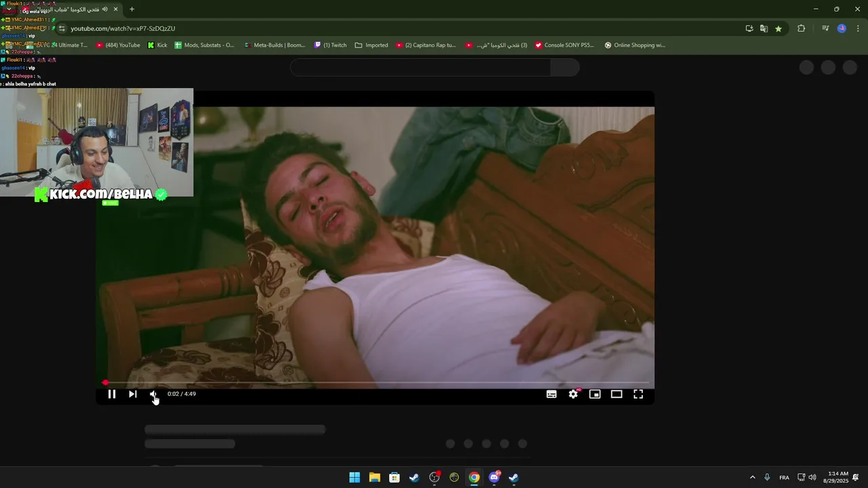View site information icon in address bar

click(62, 28)
